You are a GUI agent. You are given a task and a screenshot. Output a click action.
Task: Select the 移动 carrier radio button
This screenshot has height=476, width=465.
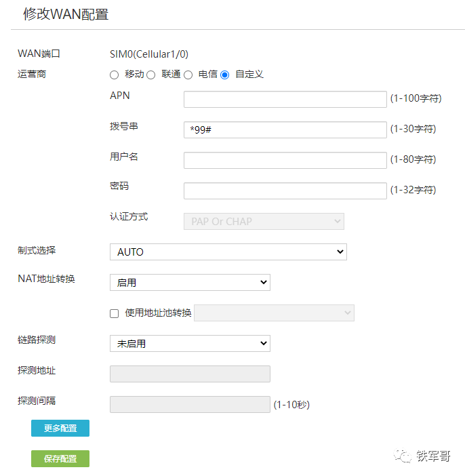(114, 75)
